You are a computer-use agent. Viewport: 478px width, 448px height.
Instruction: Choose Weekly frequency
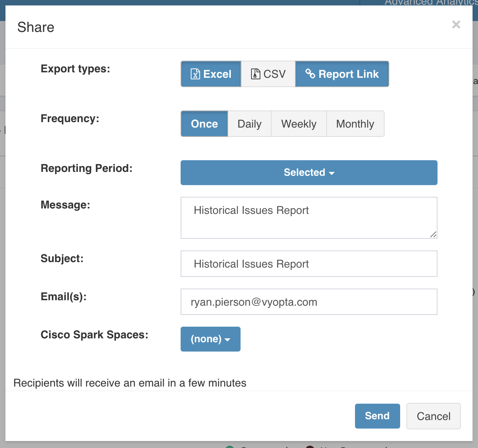click(299, 124)
